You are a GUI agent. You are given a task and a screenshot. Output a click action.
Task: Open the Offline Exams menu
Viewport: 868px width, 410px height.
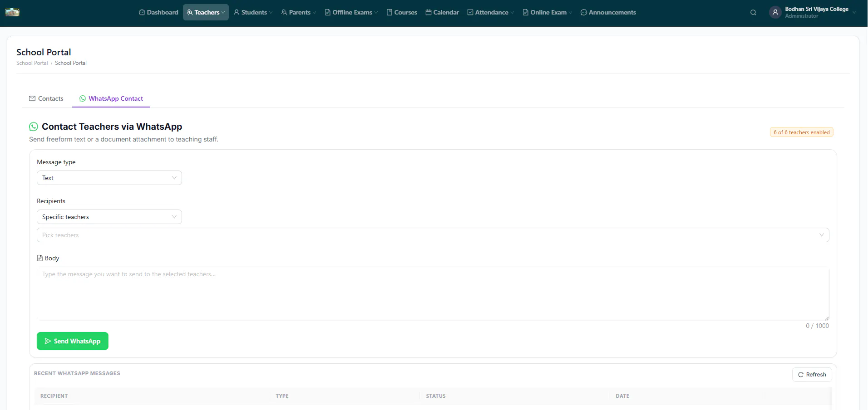(x=351, y=12)
